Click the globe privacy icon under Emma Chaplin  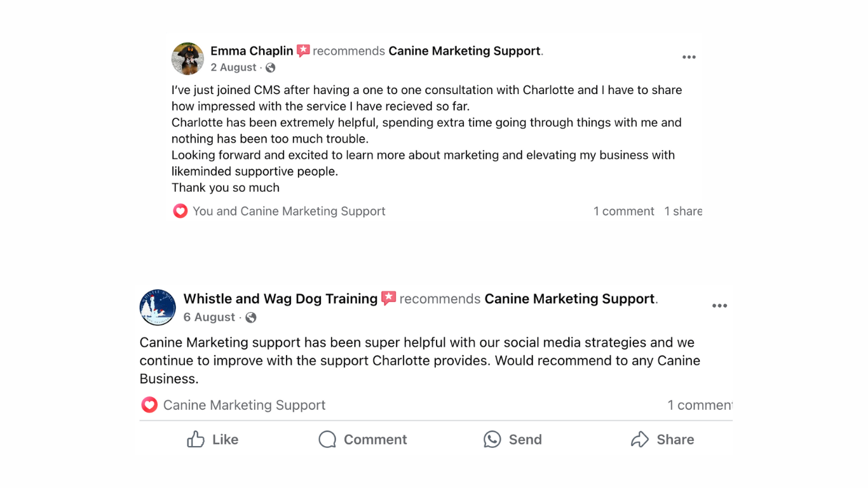coord(269,67)
